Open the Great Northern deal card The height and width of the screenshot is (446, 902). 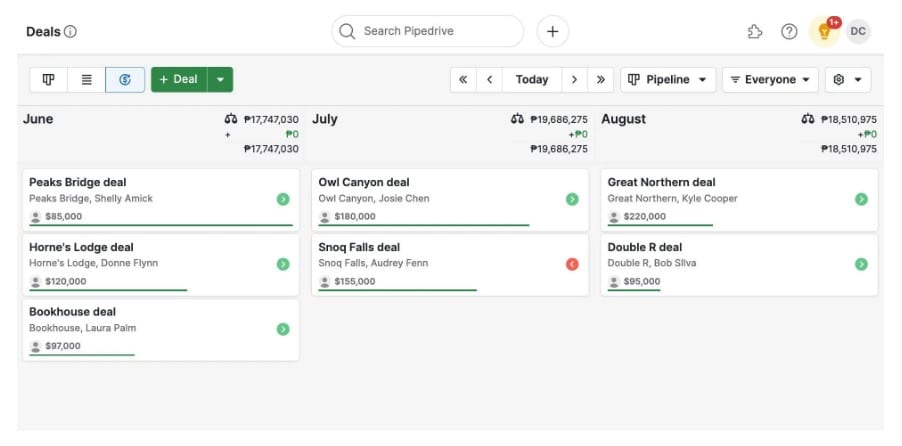tap(739, 200)
